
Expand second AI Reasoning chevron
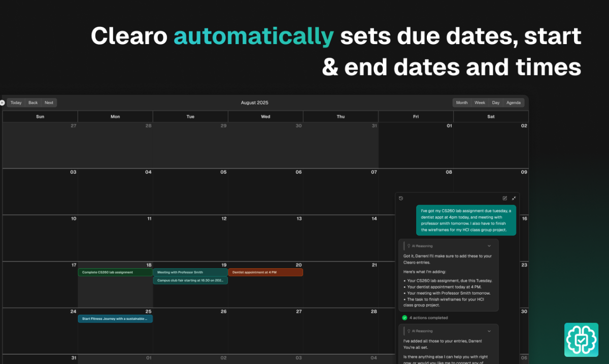click(x=489, y=331)
